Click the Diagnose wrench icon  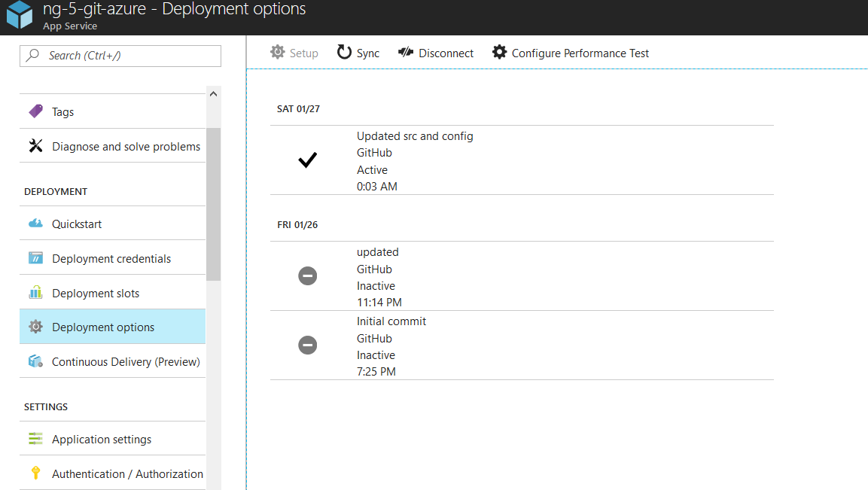pos(35,145)
